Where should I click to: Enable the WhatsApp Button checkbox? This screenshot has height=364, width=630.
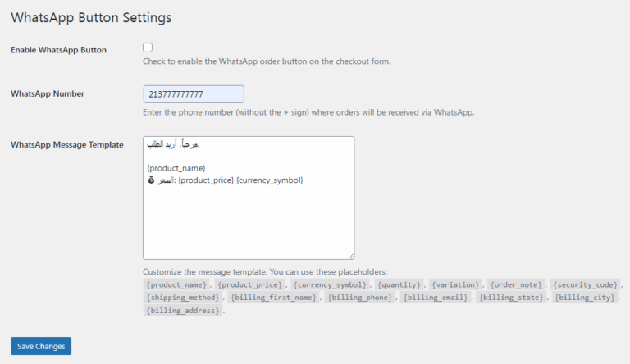tap(148, 48)
